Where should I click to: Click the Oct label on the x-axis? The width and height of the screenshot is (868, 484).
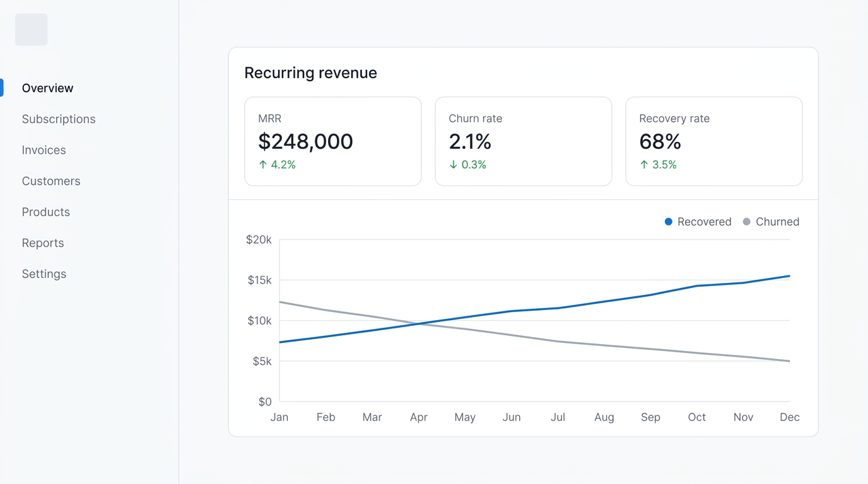(x=697, y=417)
